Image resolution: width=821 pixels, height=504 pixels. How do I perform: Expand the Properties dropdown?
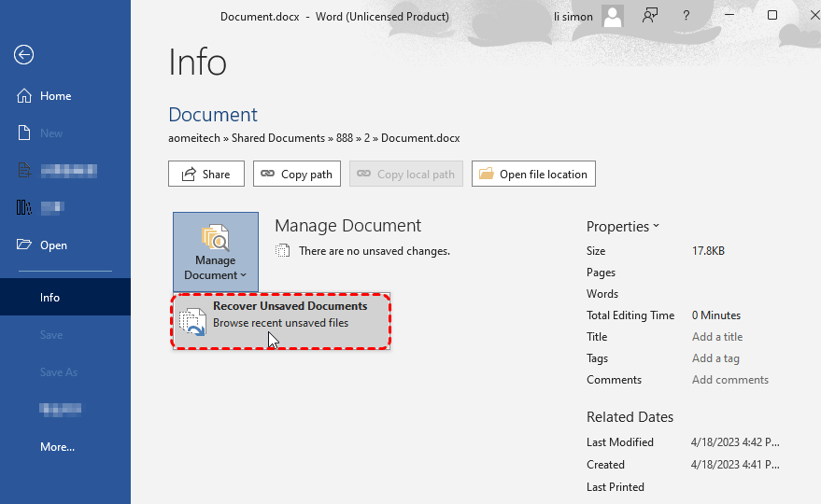623,226
